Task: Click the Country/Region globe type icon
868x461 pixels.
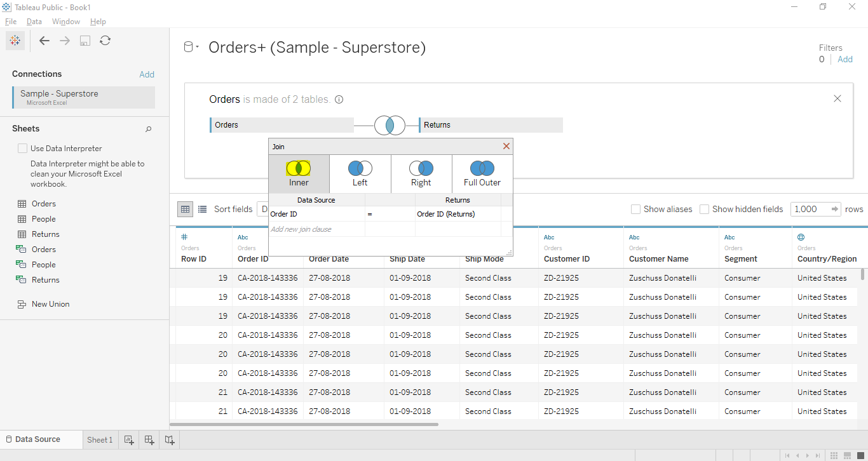Action: point(801,237)
